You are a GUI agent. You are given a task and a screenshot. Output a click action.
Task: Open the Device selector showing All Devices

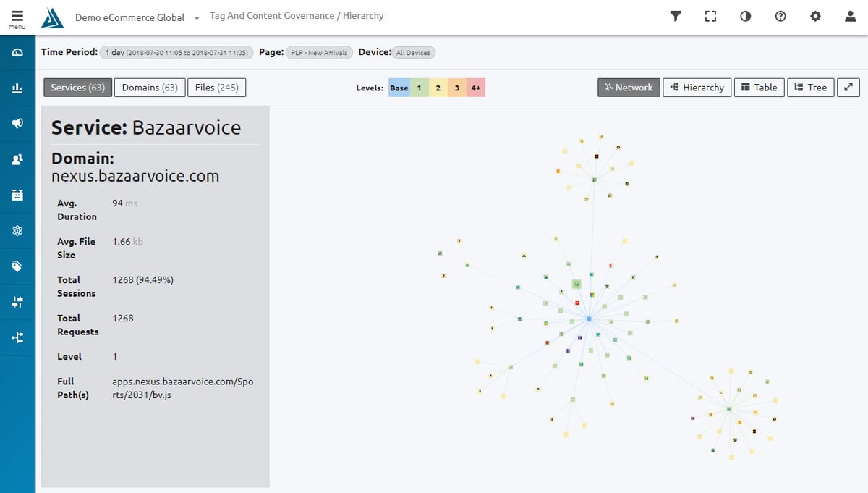[x=414, y=52]
